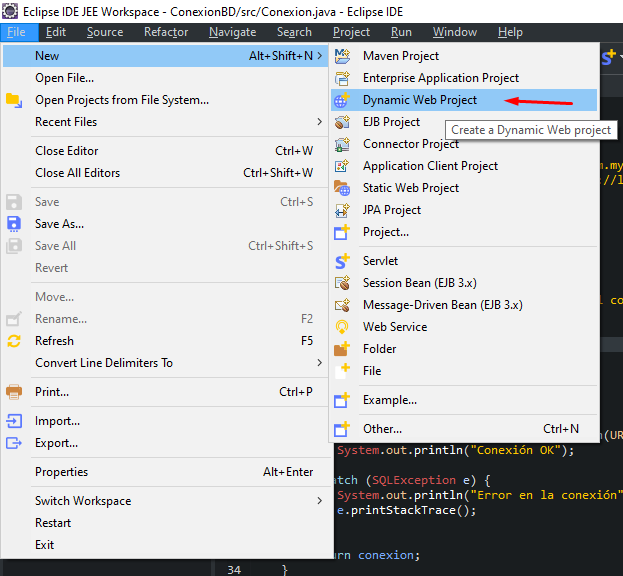Open the Navigate menu
623x576 pixels.
tap(232, 32)
